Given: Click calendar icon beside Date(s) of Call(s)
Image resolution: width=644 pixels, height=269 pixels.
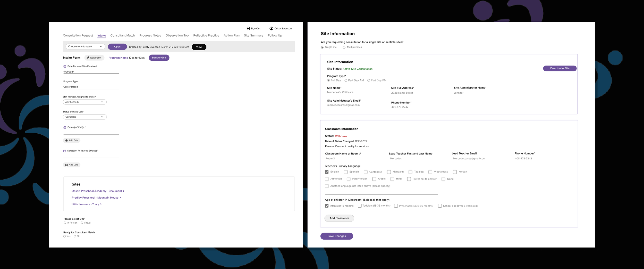Looking at the screenshot, I should [x=65, y=127].
